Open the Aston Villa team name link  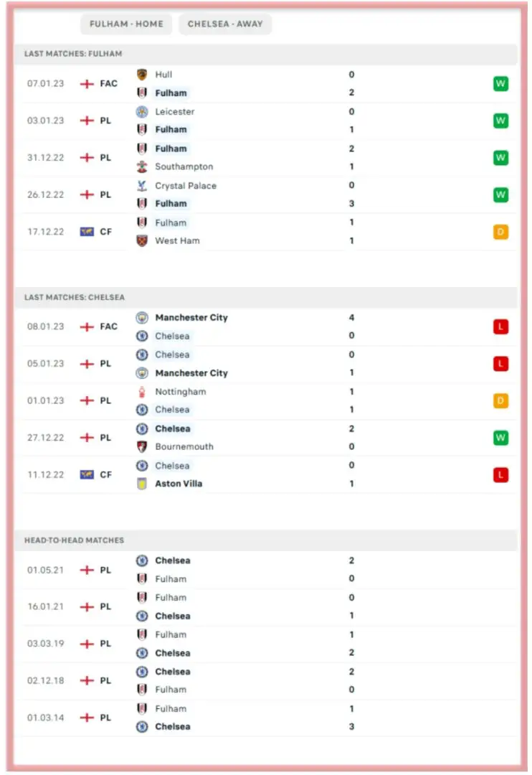[179, 484]
